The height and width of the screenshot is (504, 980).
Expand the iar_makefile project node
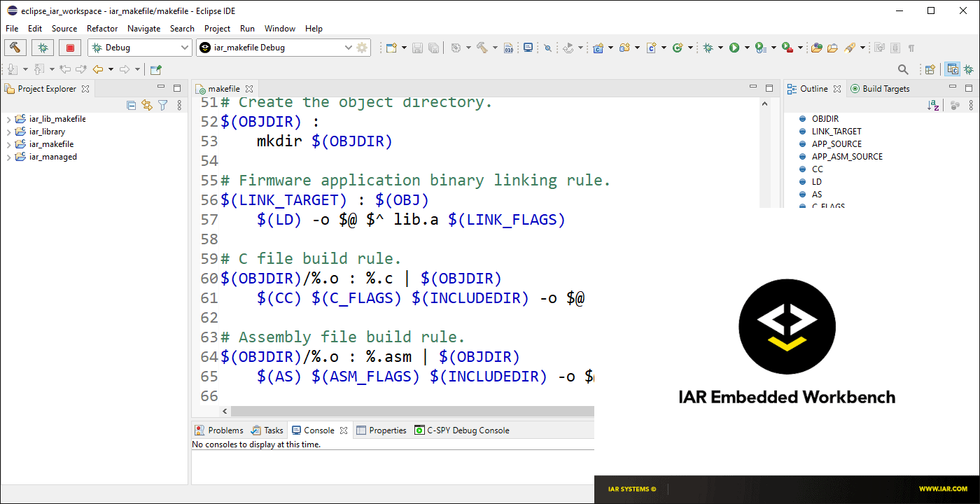pos(9,144)
